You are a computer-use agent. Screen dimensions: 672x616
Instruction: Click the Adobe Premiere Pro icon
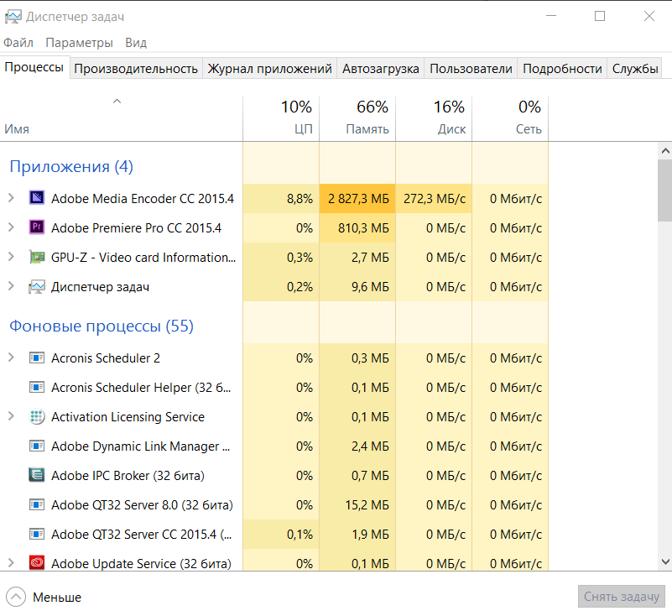tap(37, 227)
